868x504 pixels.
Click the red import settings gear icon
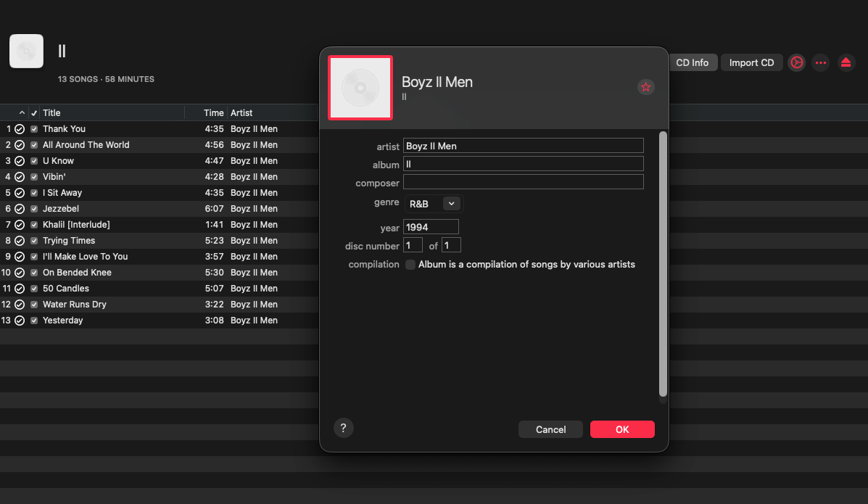tap(797, 62)
